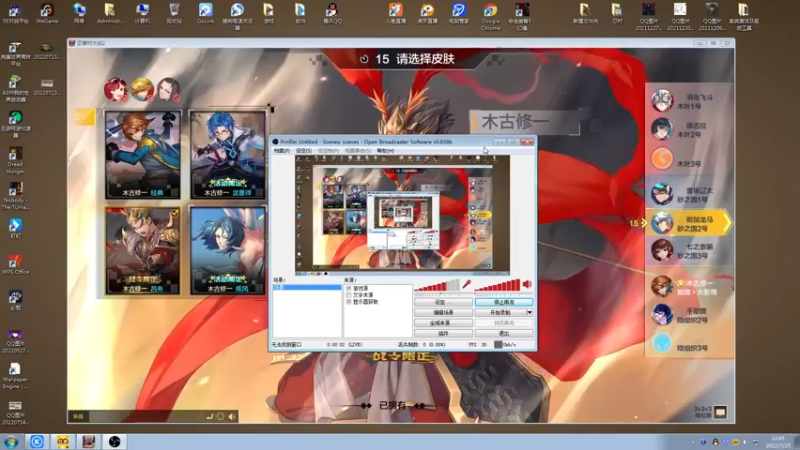
Task: Open the Windows Start button
Action: (x=11, y=442)
